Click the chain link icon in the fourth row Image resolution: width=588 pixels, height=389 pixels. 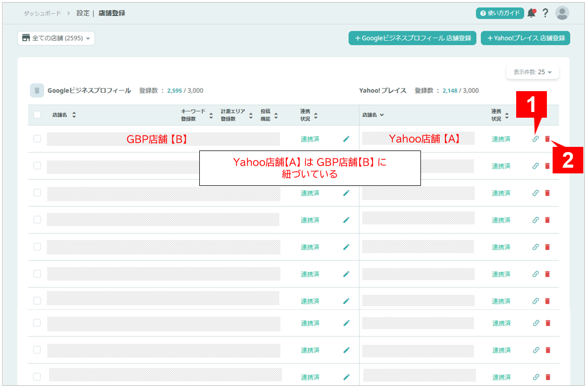coord(535,220)
